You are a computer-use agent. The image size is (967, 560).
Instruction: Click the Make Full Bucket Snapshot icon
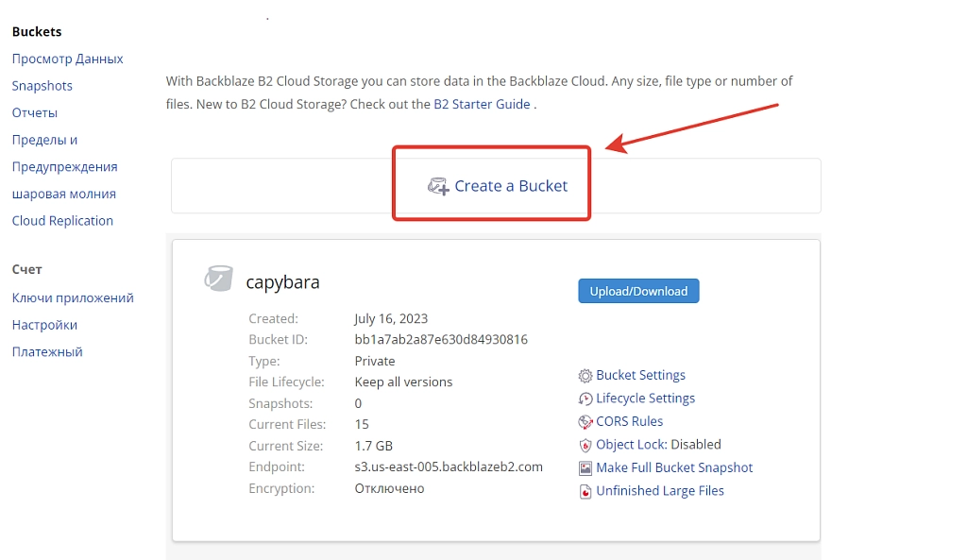coord(585,468)
